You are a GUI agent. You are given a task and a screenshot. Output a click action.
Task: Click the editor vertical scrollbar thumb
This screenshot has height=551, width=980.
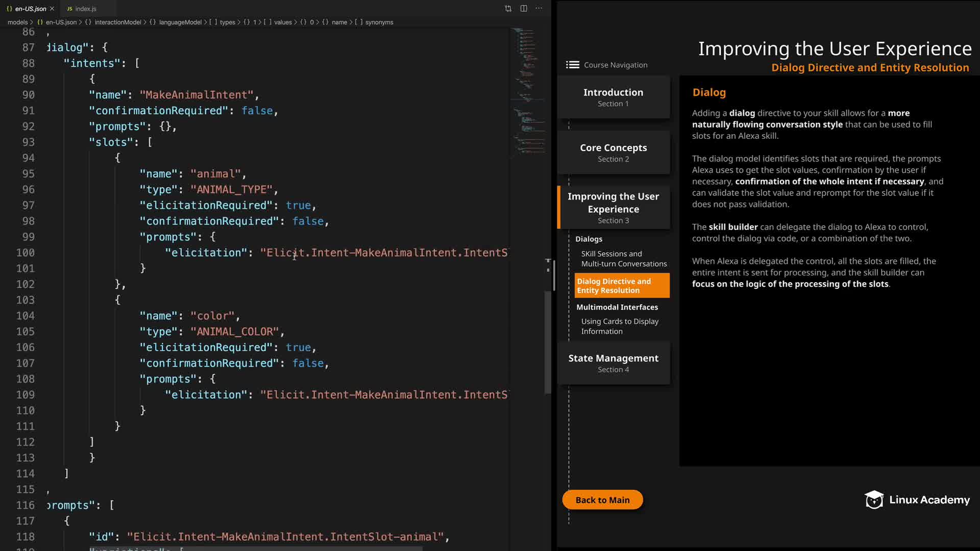coord(548,342)
